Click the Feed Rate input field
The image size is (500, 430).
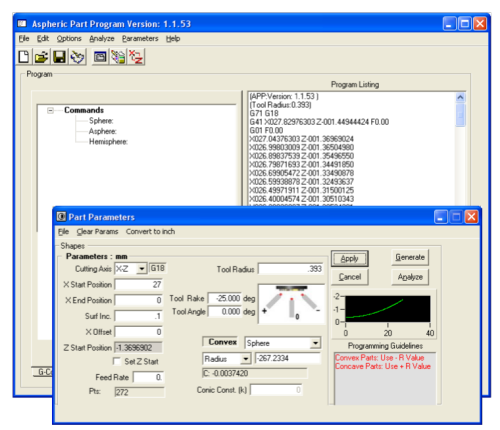148,377
